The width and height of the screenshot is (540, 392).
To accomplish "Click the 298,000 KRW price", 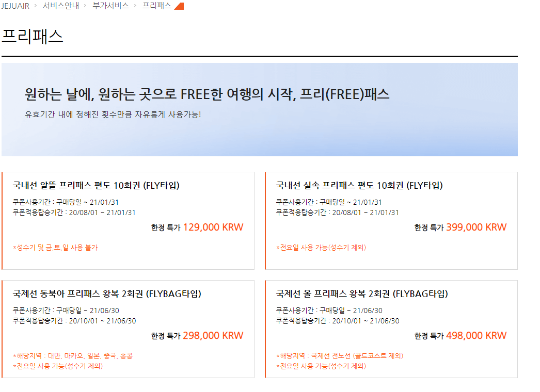I will pos(213,336).
